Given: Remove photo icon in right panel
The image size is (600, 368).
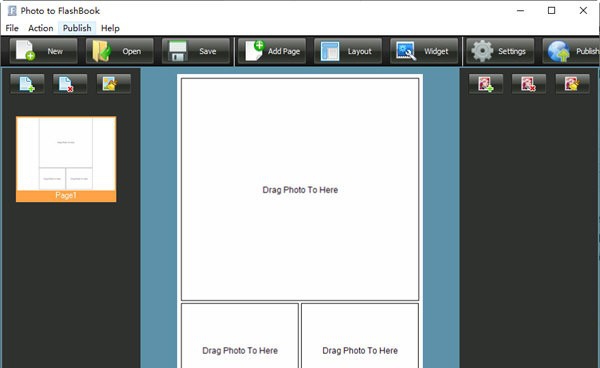Looking at the screenshot, I should click(529, 84).
